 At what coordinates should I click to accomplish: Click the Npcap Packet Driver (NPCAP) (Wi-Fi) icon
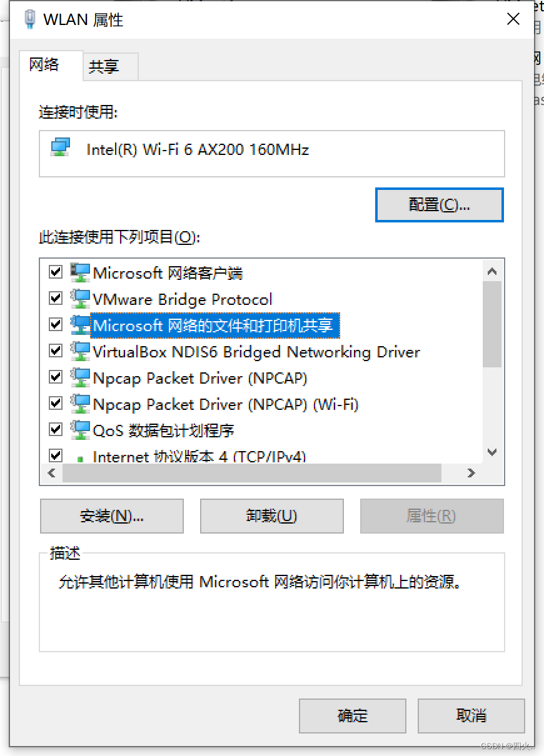click(x=80, y=404)
